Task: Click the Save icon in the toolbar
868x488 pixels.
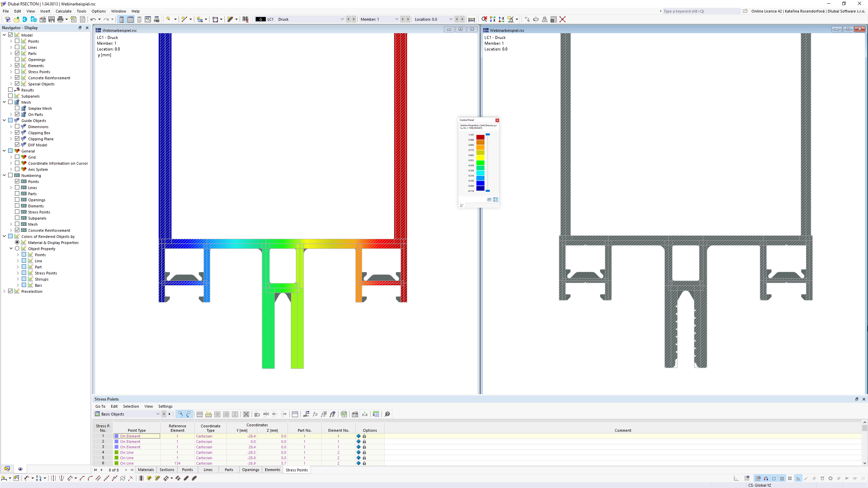Action: (x=51, y=19)
